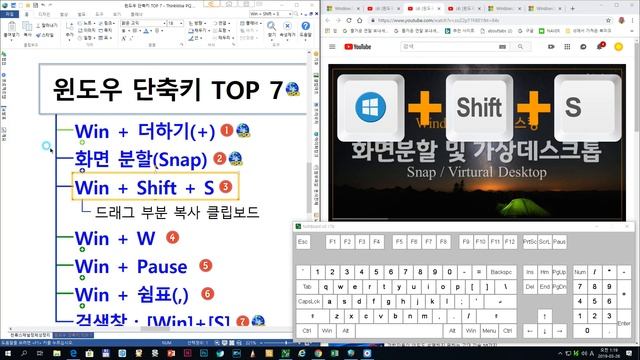Click Chrome's reload page icon
This screenshot has height=360, width=640.
[349, 20]
